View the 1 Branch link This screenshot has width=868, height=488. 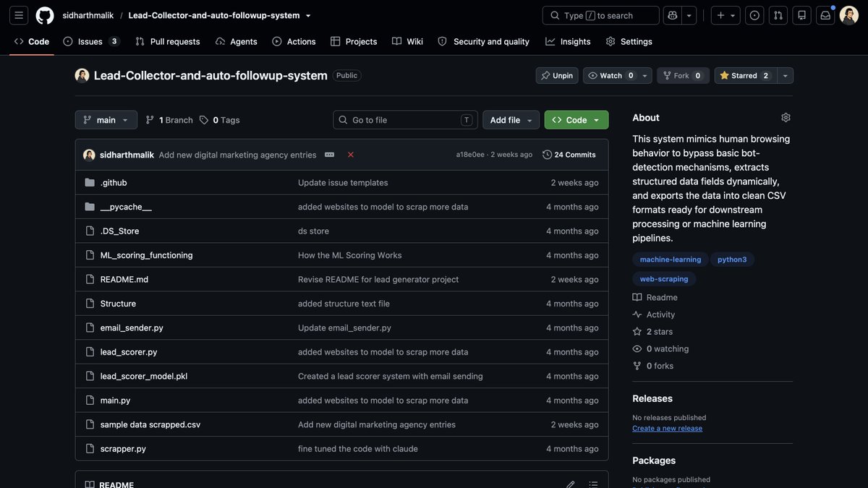coord(169,120)
